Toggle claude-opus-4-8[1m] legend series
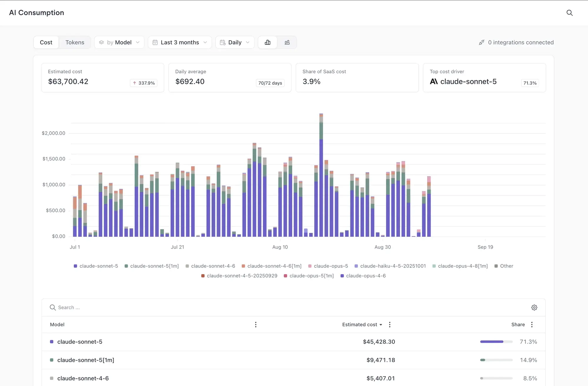The height and width of the screenshot is (386, 588). pos(460,266)
